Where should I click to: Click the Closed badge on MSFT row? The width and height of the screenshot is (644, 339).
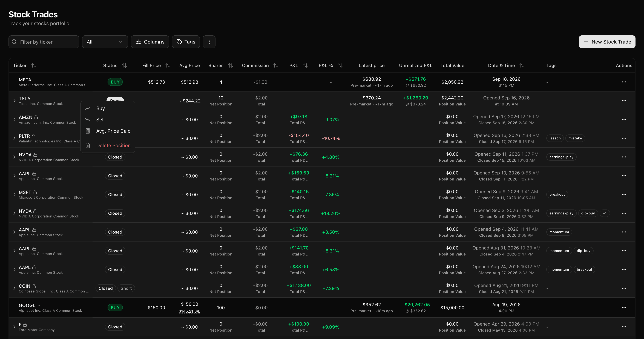click(115, 194)
